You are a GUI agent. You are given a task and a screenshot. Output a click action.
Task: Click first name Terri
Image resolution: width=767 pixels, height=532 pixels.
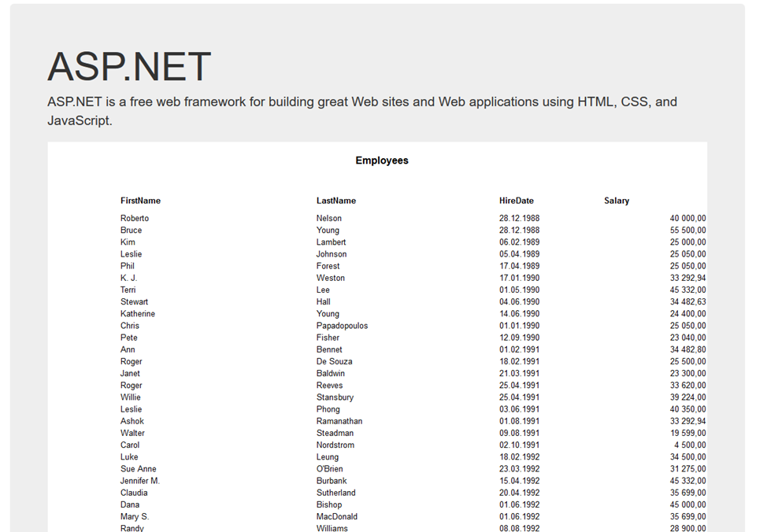(x=128, y=290)
